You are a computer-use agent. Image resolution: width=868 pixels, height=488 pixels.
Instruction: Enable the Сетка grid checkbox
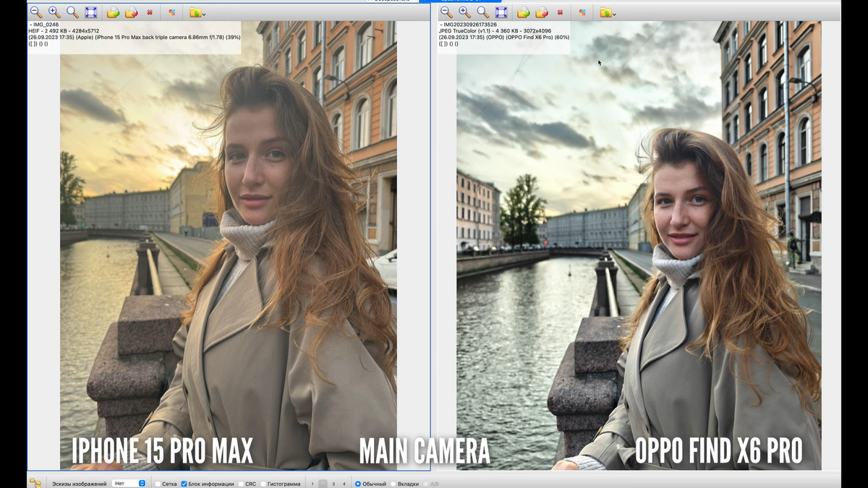(158, 484)
